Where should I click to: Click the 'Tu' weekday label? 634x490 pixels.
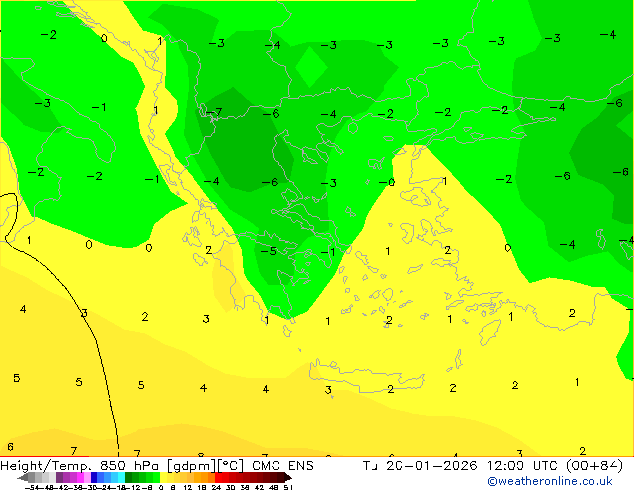coord(370,466)
